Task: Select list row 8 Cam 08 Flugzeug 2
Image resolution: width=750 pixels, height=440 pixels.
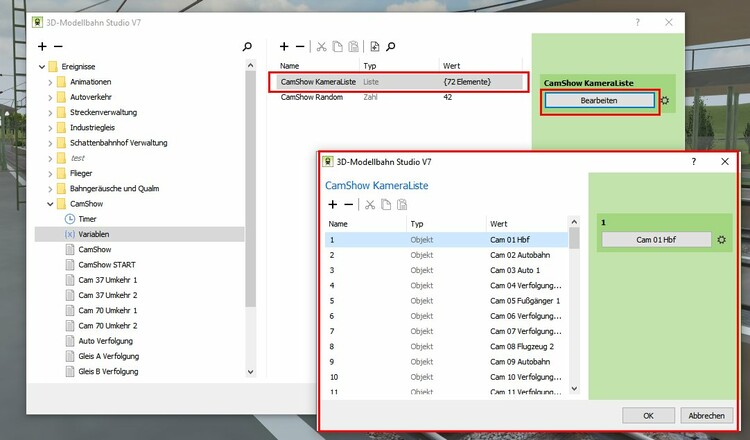Action: point(446,346)
